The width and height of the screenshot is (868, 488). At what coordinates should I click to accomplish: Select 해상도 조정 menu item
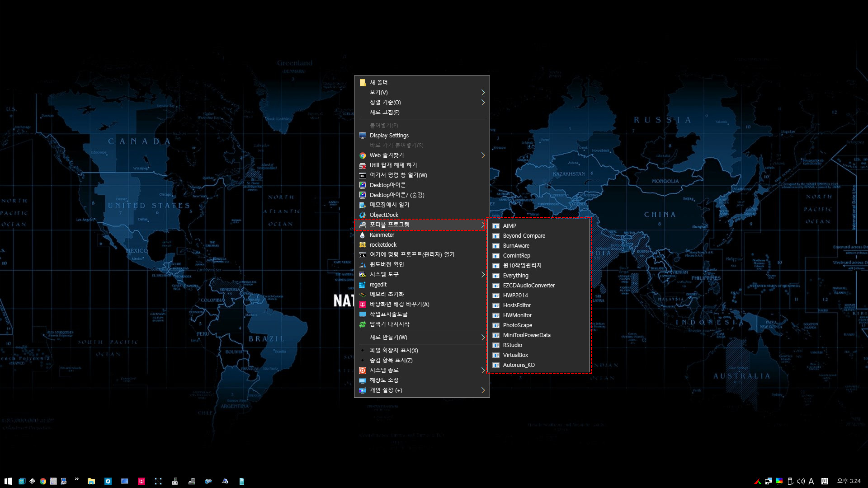422,380
